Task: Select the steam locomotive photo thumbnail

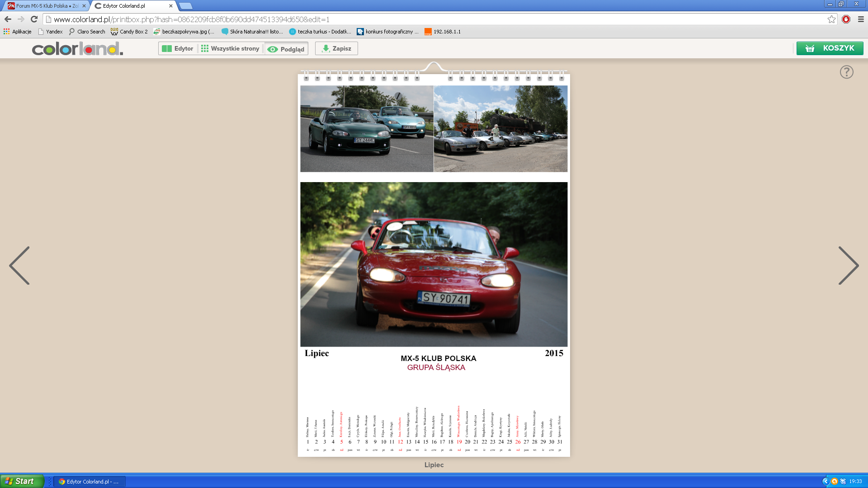Action: tap(500, 129)
